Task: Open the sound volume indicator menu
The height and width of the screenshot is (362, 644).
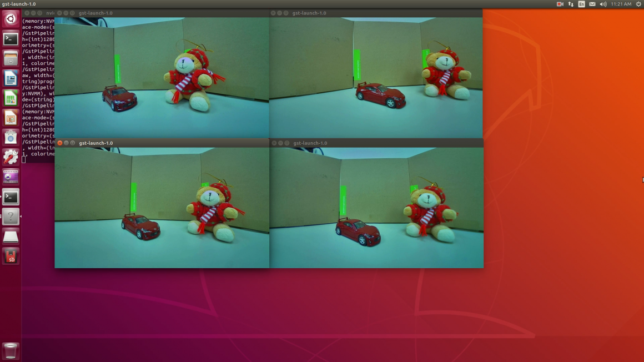Action: (x=603, y=4)
